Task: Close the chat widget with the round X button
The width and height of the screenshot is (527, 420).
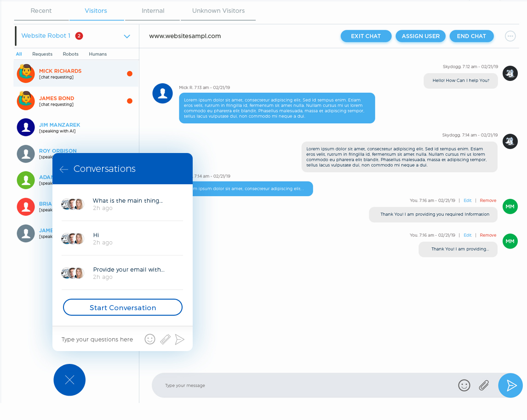Action: (x=69, y=380)
